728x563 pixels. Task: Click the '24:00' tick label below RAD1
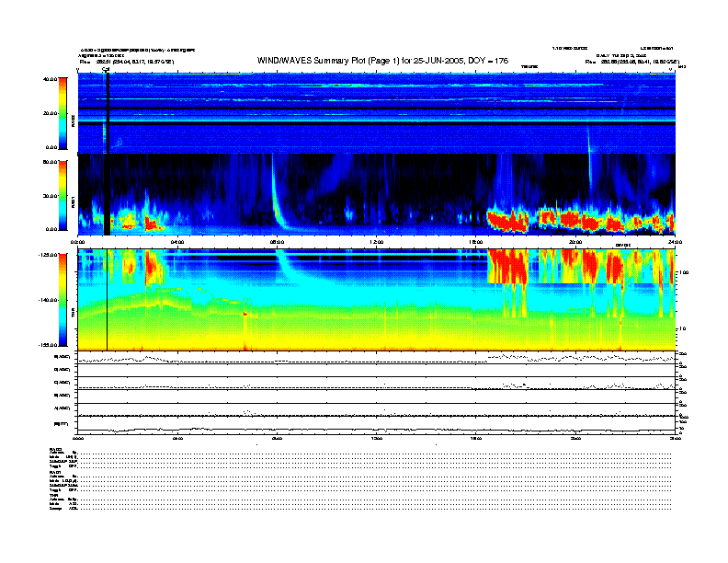pyautogui.click(x=675, y=242)
